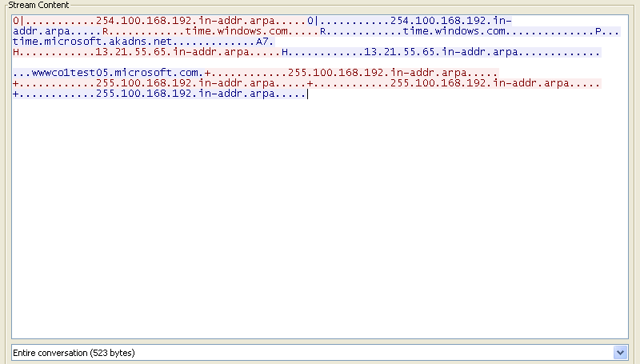640x364 pixels.
Task: Open the Entire conversation dropdown arrow
Action: click(620, 352)
